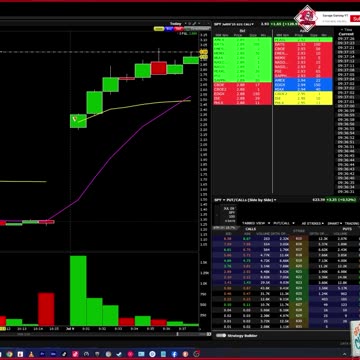The height and width of the screenshot is (360, 360).
Task: Click the 09:37:21 time and sales entry
Action: click(346, 48)
